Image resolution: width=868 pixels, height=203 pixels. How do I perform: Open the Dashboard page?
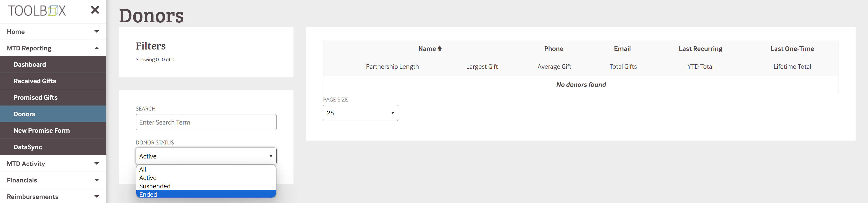pyautogui.click(x=30, y=65)
